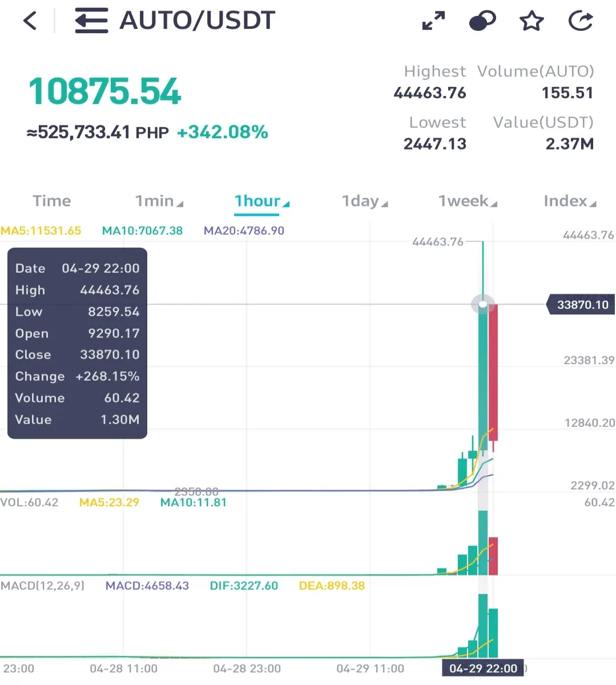Expand the Index options dropdown arrow
Viewport: 616px width, 685px height.
click(x=593, y=204)
